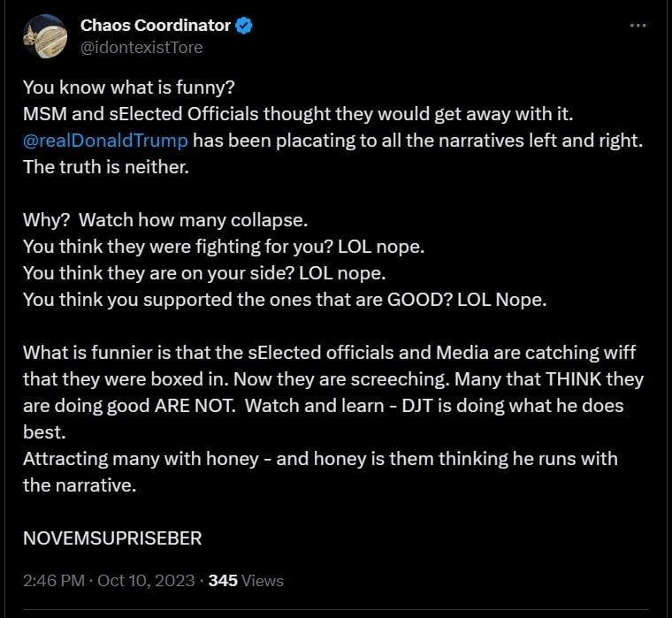This screenshot has width=672, height=618.
Task: Click the "What is funnier" paragraph start
Action: [x=80, y=353]
